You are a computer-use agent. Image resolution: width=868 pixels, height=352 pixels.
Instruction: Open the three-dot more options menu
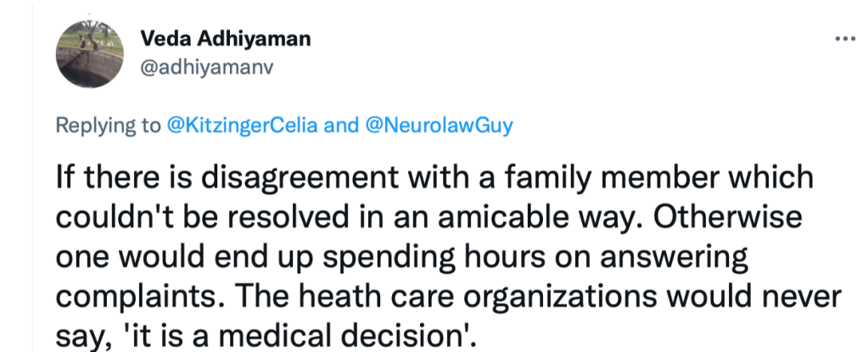(845, 40)
